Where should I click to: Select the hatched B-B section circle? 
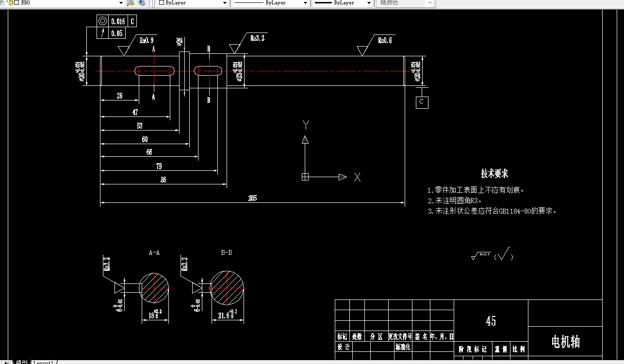pos(227,287)
